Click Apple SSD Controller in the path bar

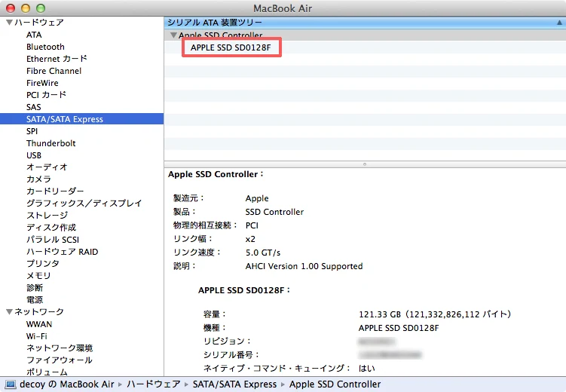click(x=335, y=384)
